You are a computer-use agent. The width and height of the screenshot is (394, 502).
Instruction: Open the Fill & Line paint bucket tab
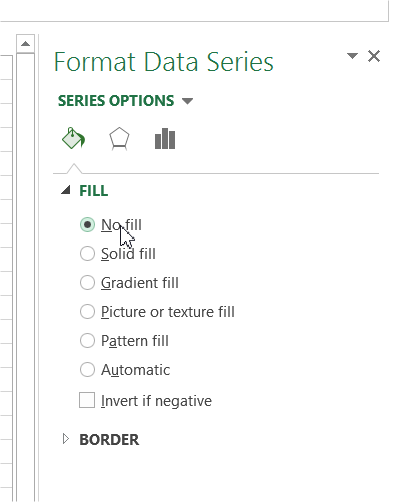pos(74,138)
